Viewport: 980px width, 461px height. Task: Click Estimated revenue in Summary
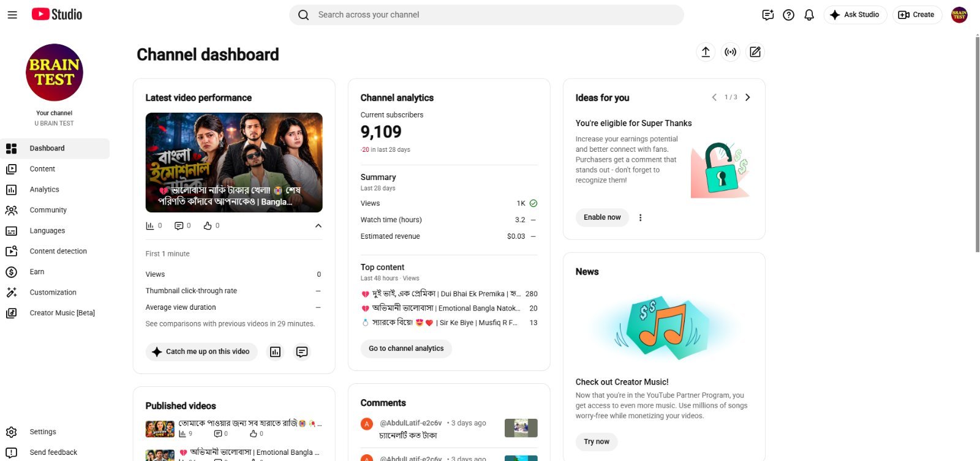449,236
